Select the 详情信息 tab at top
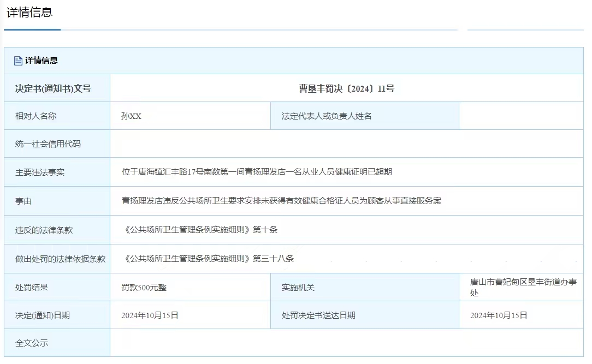This screenshot has height=364, width=592. click(x=29, y=13)
